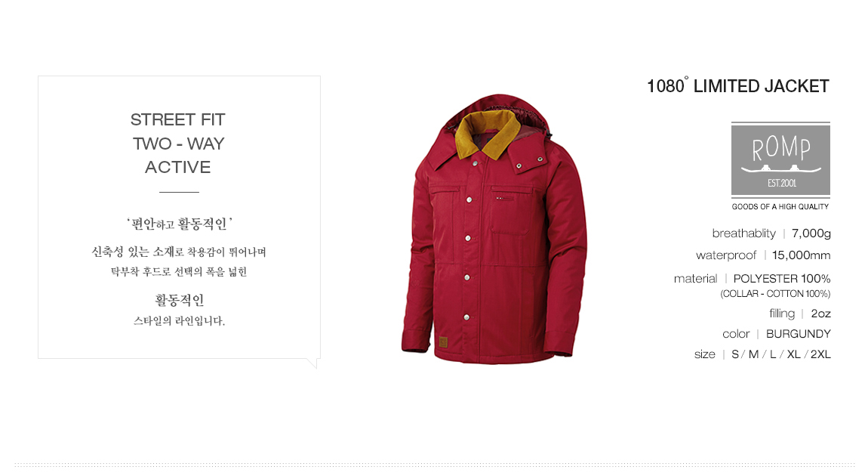Select size S in the size list

click(x=735, y=354)
